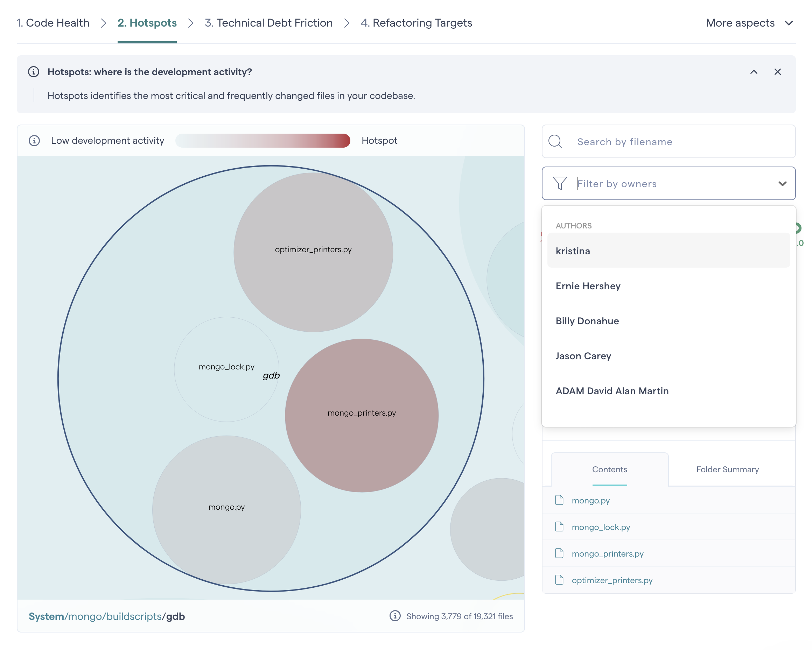The height and width of the screenshot is (650, 812).
Task: Click the Search by filename field
Action: tap(678, 142)
